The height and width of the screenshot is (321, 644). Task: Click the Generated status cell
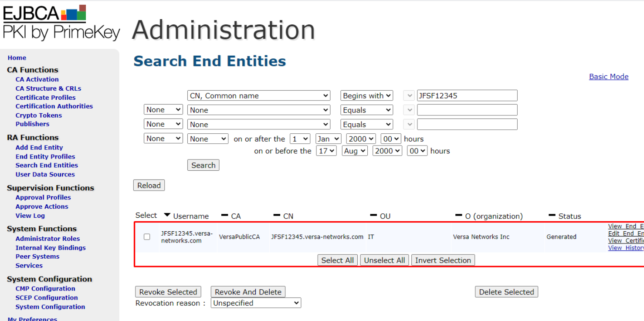[561, 237]
